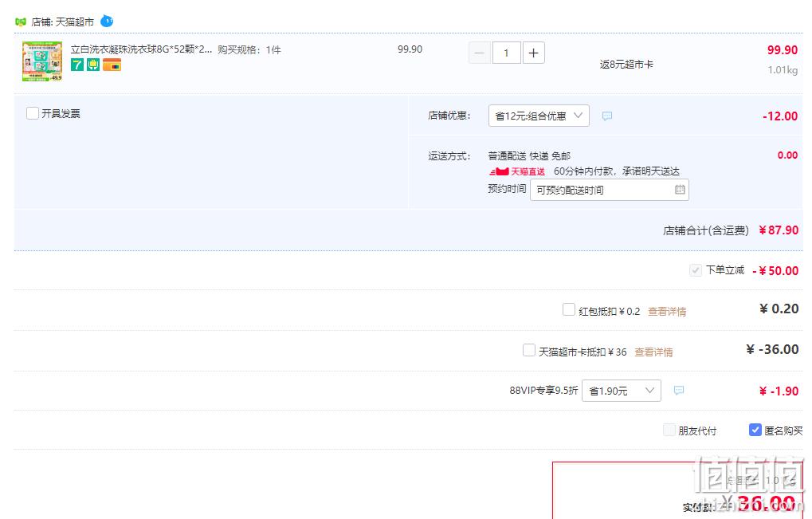Open the 立白洗衣凝珠洗衣球8G*52颗 product title link

(141, 49)
